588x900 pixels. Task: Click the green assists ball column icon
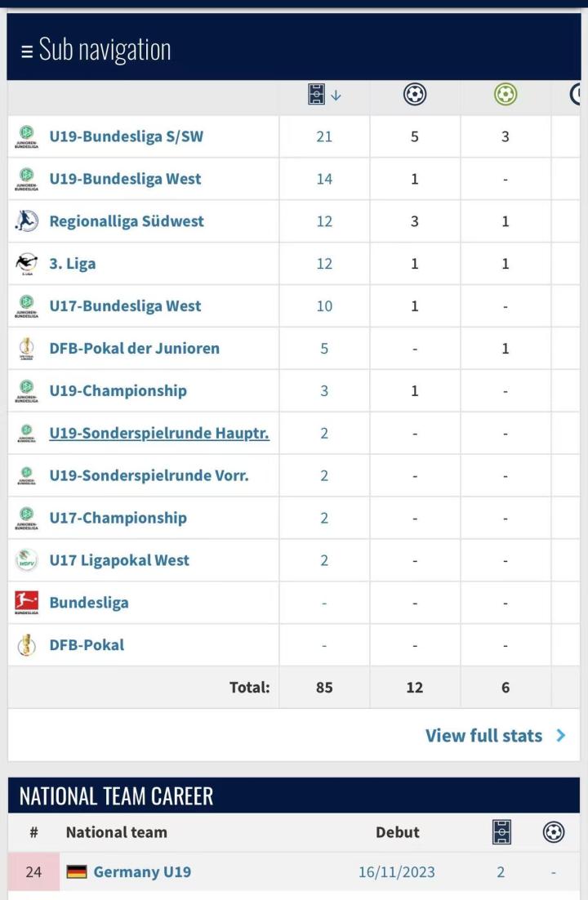click(x=506, y=94)
